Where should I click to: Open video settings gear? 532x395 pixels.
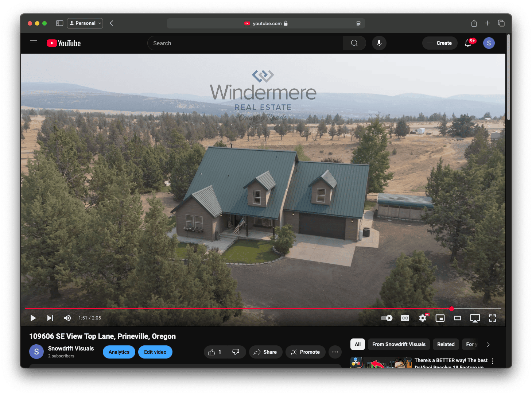click(423, 318)
